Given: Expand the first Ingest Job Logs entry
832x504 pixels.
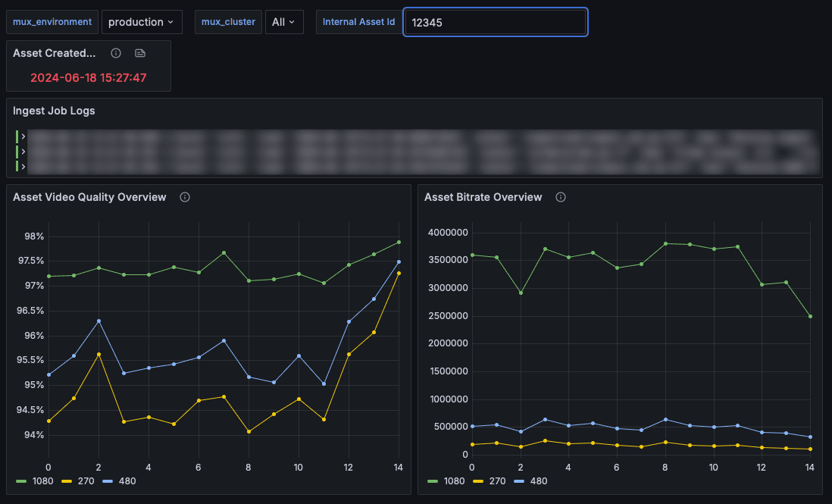Looking at the screenshot, I should coord(23,135).
